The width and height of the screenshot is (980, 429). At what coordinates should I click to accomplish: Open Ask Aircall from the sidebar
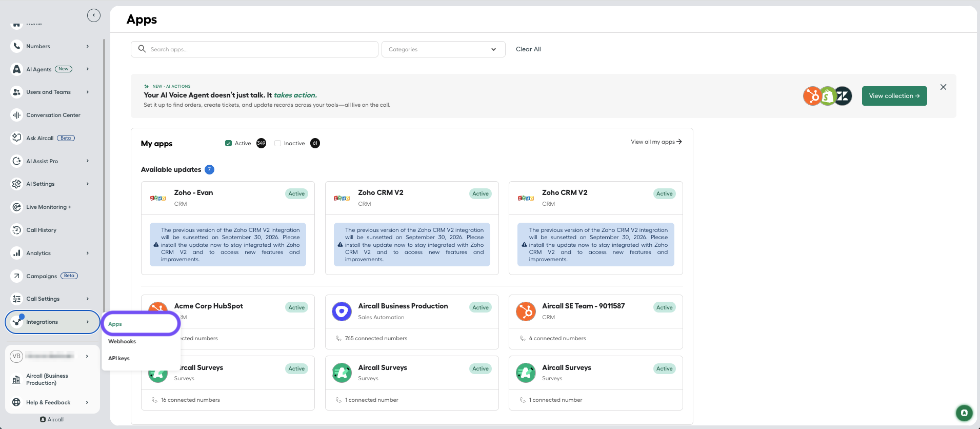tap(40, 138)
